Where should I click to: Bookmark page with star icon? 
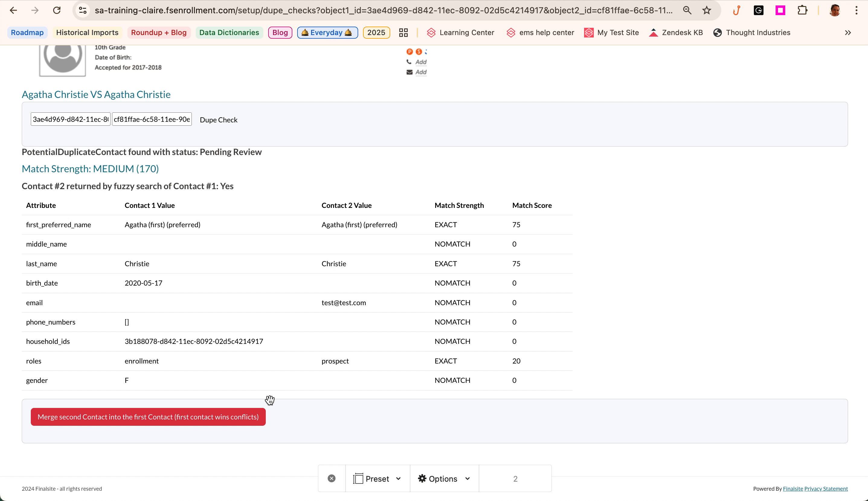(x=707, y=10)
